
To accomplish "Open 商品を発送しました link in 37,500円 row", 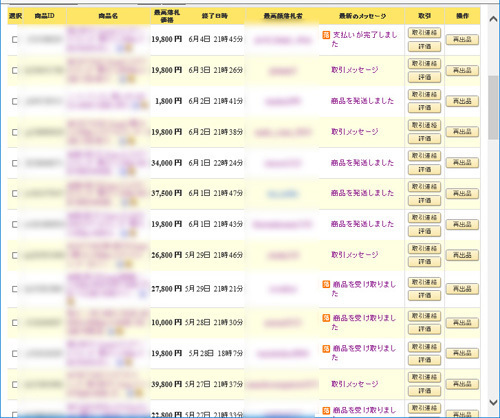I will pyautogui.click(x=362, y=193).
